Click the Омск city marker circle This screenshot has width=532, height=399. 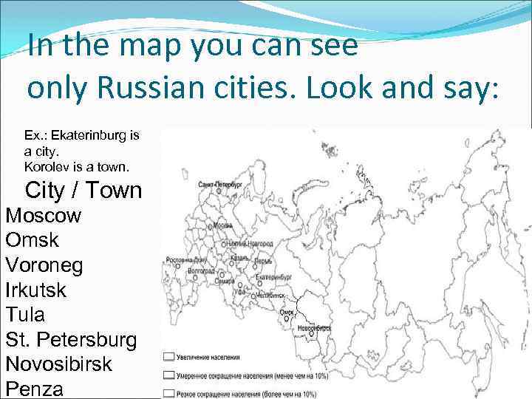point(287,318)
